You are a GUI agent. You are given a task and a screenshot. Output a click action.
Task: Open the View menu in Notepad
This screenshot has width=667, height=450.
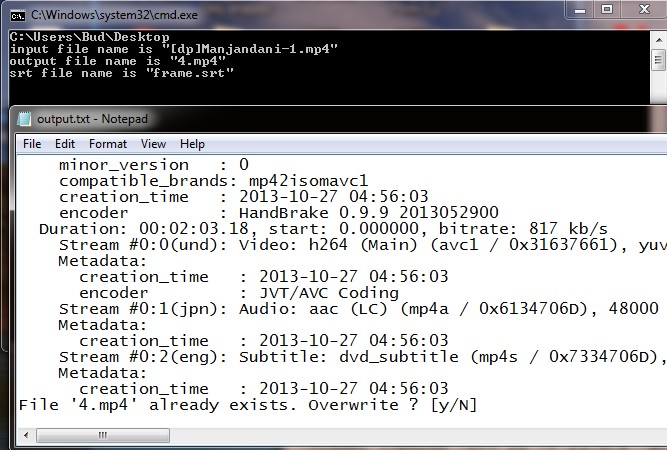coord(153,144)
